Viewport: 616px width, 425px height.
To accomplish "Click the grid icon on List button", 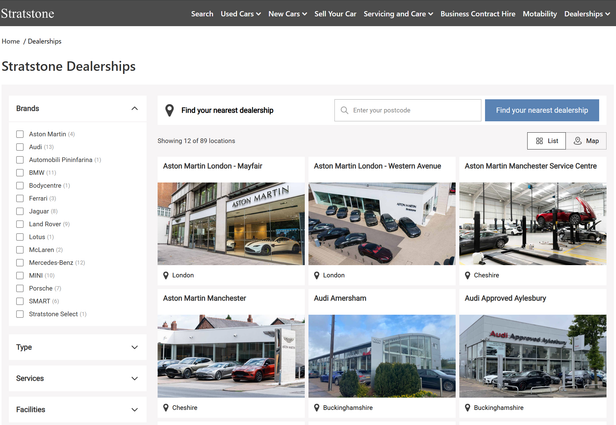I will (x=539, y=141).
